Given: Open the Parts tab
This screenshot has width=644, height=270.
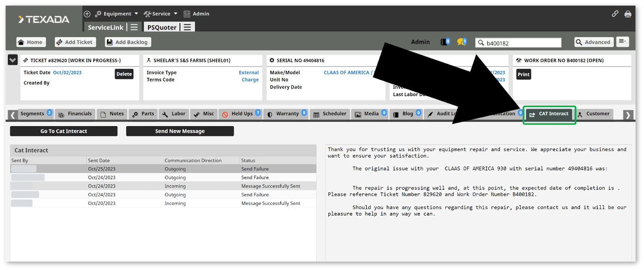Looking at the screenshot, I should click(x=143, y=114).
